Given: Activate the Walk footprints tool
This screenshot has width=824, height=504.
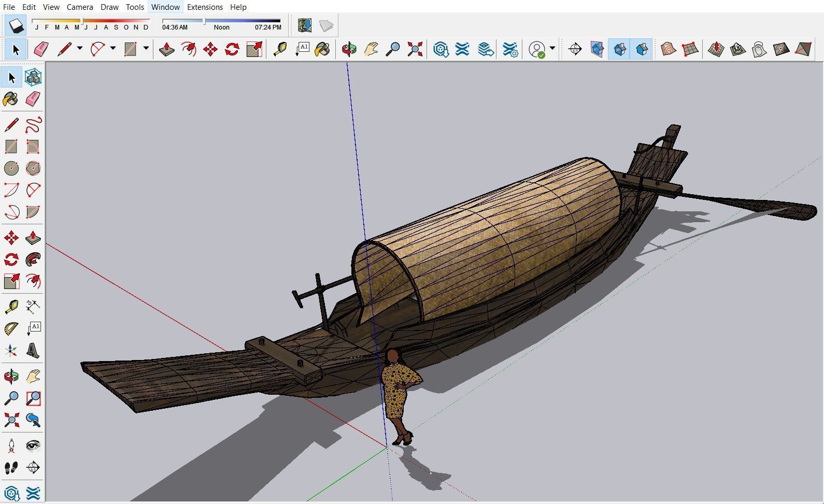Looking at the screenshot, I should point(11,468).
